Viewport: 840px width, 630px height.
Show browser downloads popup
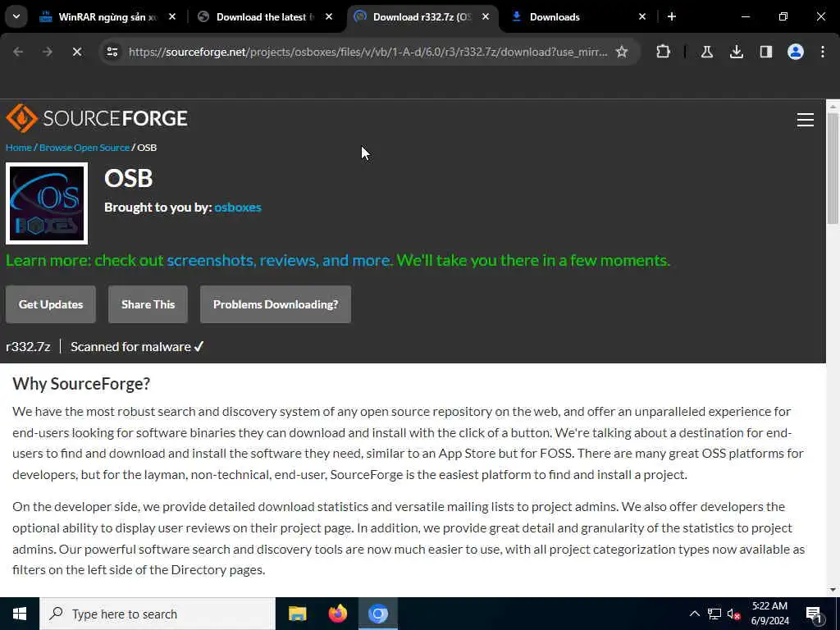[x=737, y=52]
